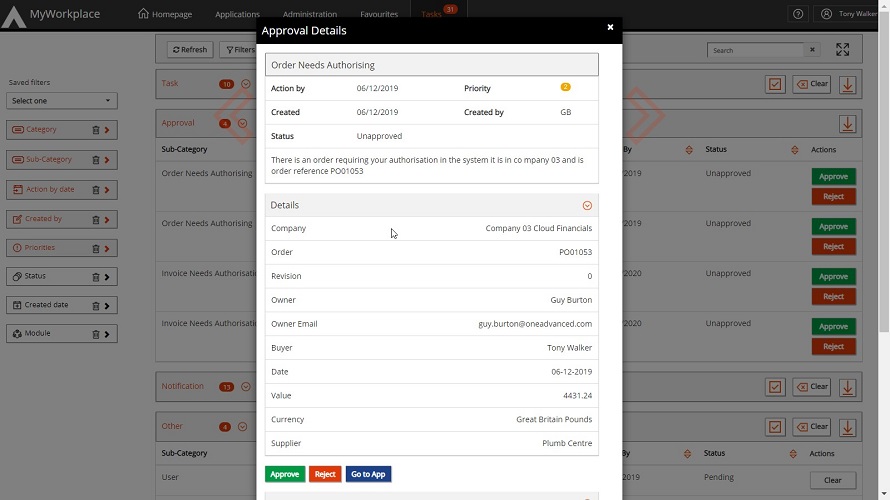Reject the first Invoice Needs Authorisation row
This screenshot has height=500, width=890.
(x=833, y=296)
